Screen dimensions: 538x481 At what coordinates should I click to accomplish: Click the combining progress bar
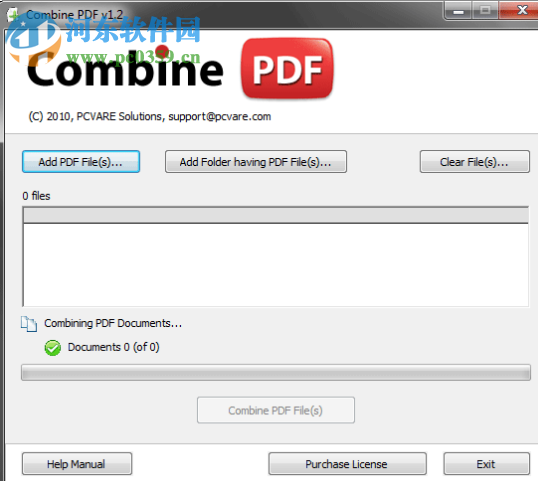coord(276,373)
